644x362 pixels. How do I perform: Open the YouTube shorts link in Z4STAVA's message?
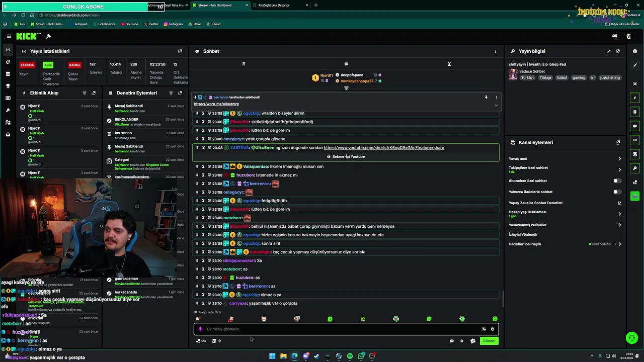point(384,148)
